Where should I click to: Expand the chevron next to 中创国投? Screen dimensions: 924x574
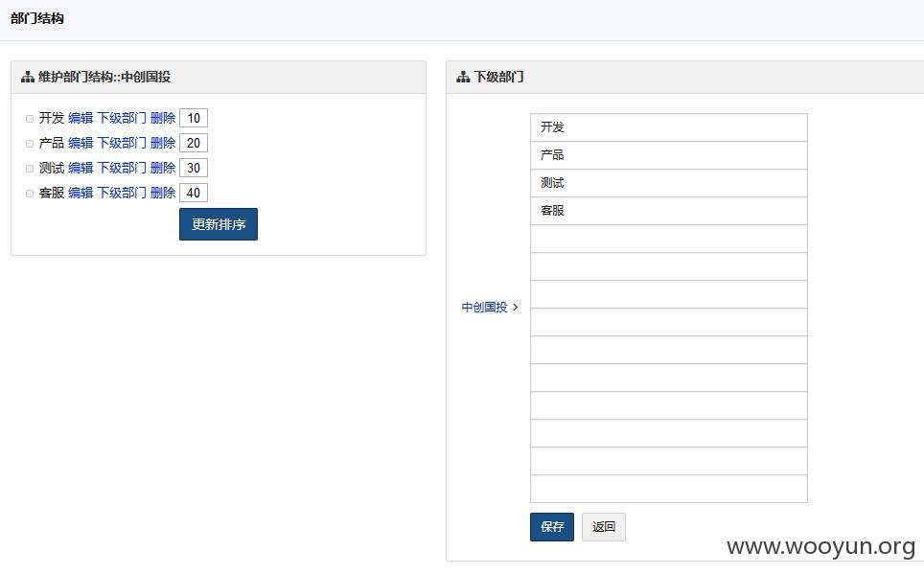click(x=516, y=307)
